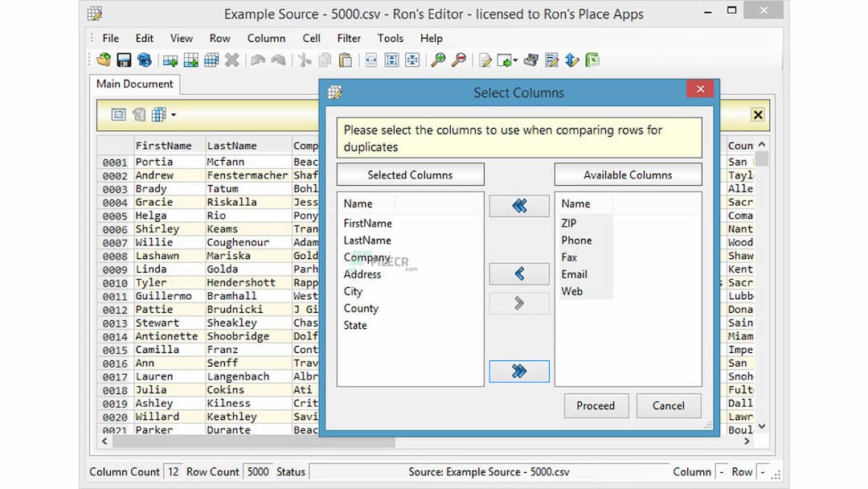Open the Filter menu
Screen dimensions: 868x489
tap(349, 38)
